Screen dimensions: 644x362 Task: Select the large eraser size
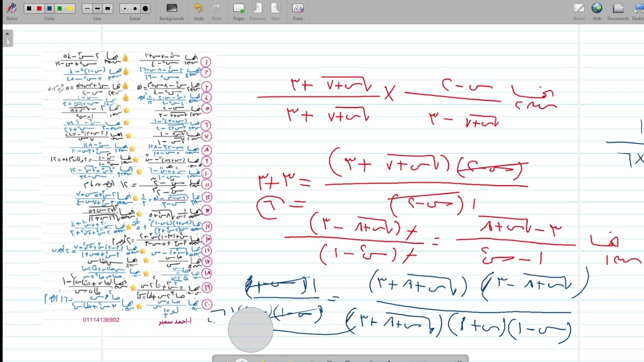pyautogui.click(x=145, y=9)
